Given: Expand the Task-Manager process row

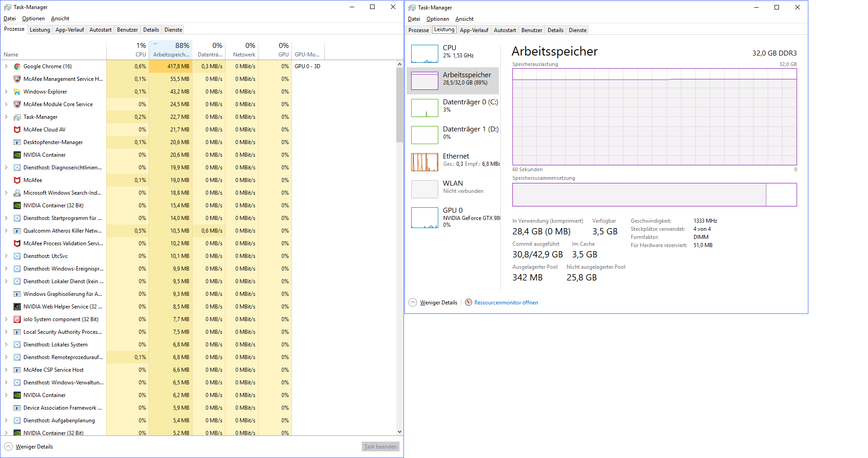Looking at the screenshot, I should [6, 117].
